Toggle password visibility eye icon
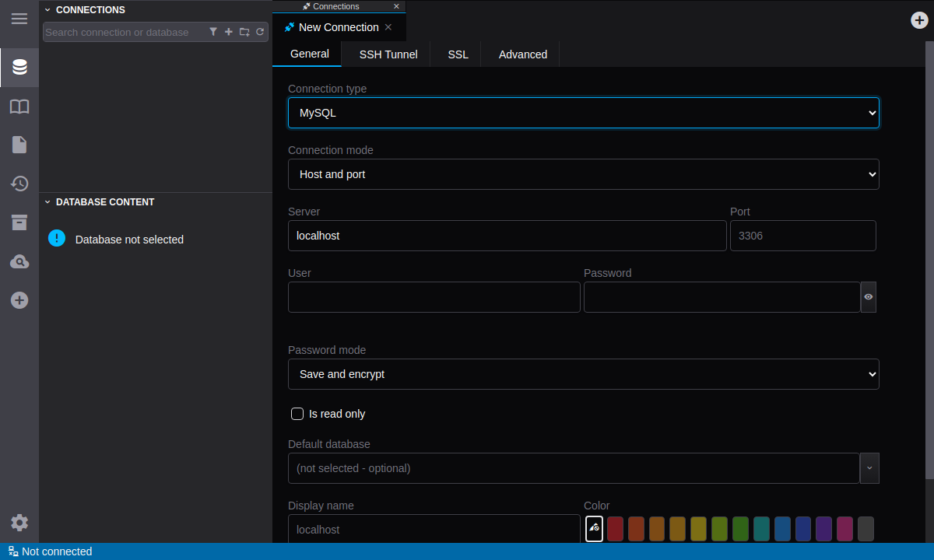Screen dimensions: 934x560 tap(869, 297)
